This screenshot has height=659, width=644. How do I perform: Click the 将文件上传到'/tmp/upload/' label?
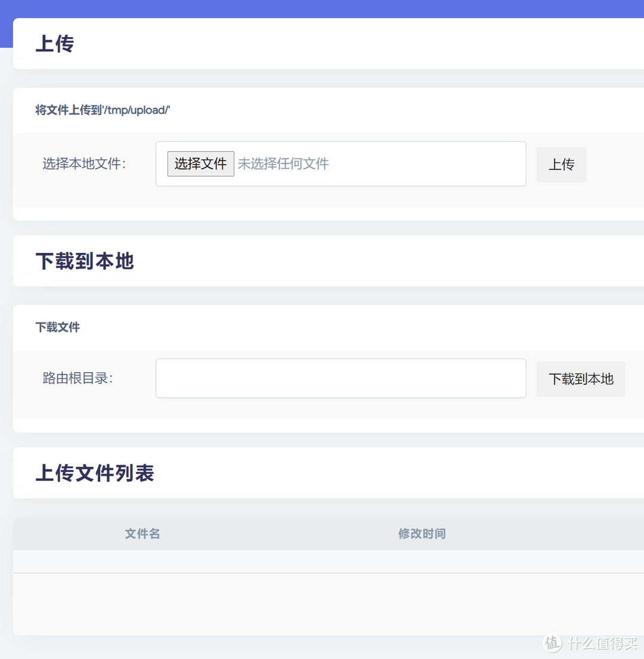click(x=103, y=110)
